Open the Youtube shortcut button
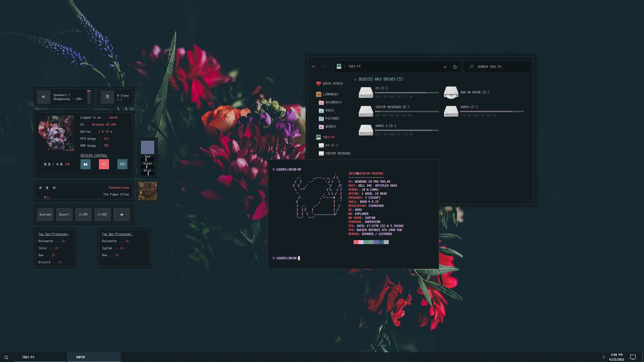 coord(45,214)
